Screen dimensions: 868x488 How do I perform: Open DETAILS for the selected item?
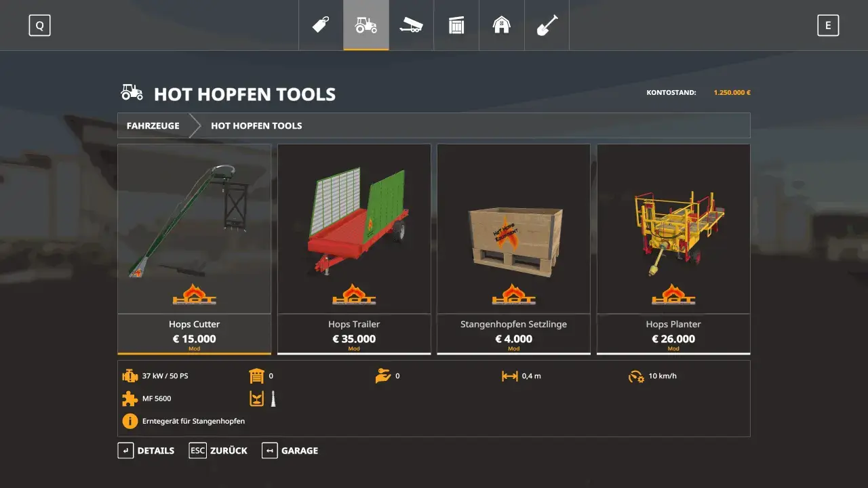146,450
